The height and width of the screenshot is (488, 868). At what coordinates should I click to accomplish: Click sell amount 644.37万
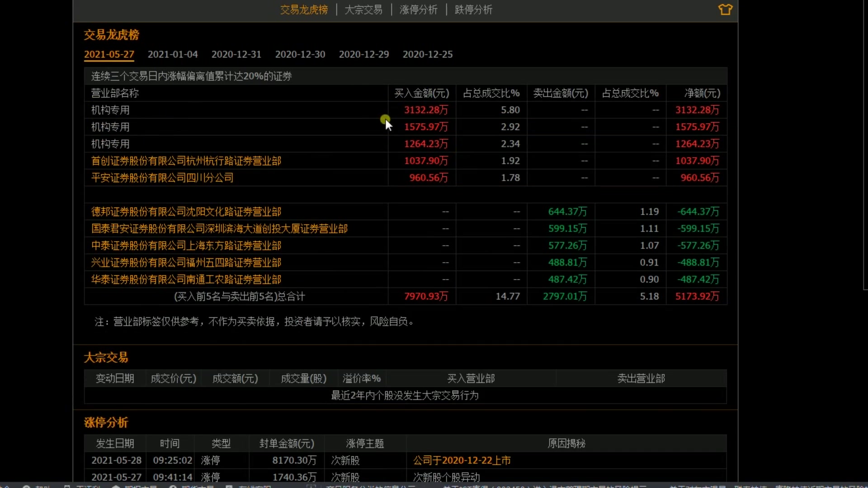point(567,211)
